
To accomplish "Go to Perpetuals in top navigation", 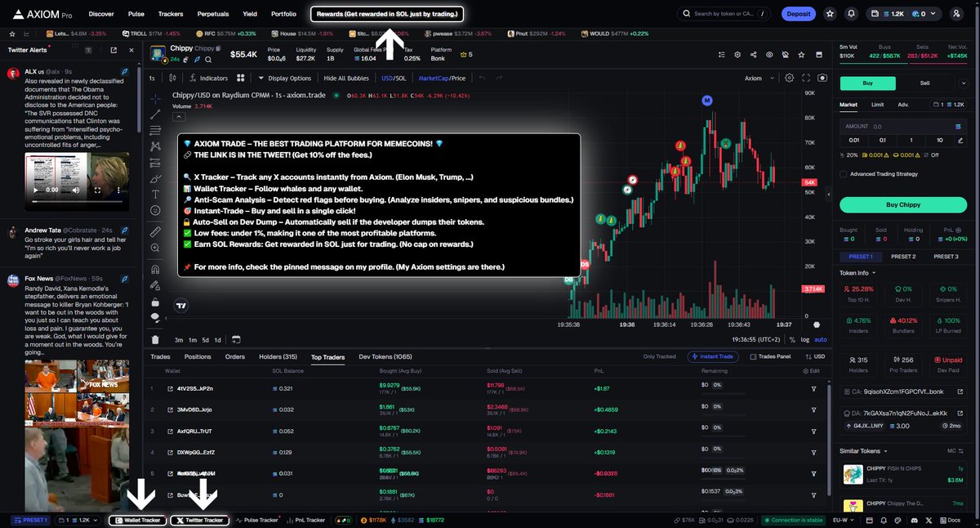I will click(213, 14).
